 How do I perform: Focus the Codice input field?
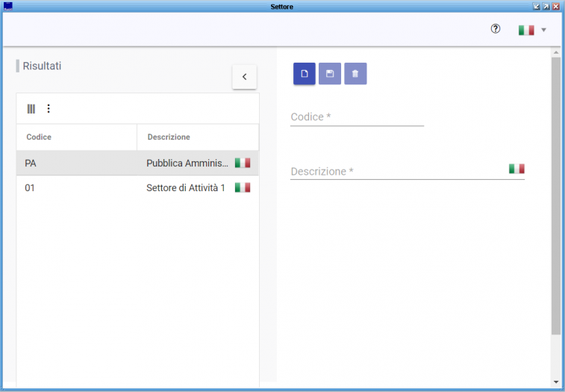pos(357,117)
